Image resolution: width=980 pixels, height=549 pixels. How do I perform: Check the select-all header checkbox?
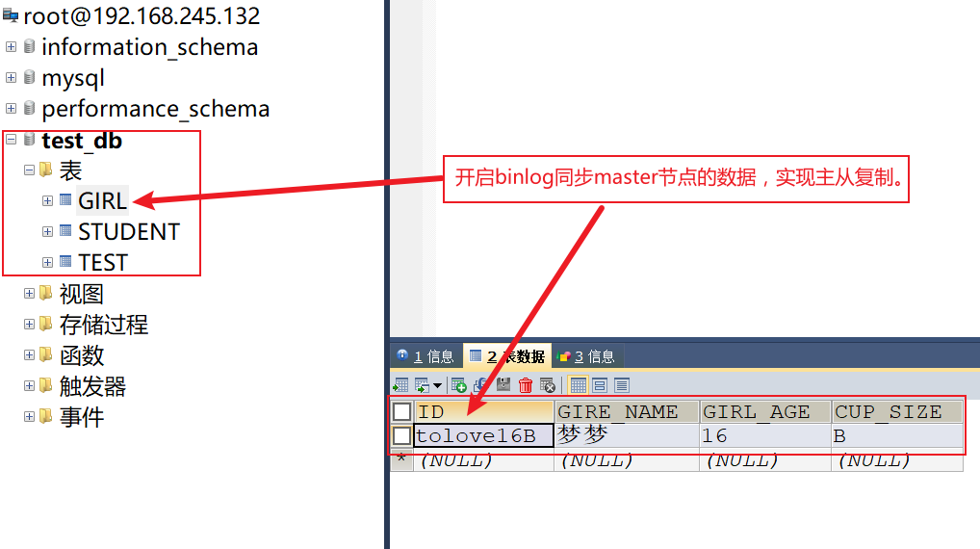(x=401, y=411)
